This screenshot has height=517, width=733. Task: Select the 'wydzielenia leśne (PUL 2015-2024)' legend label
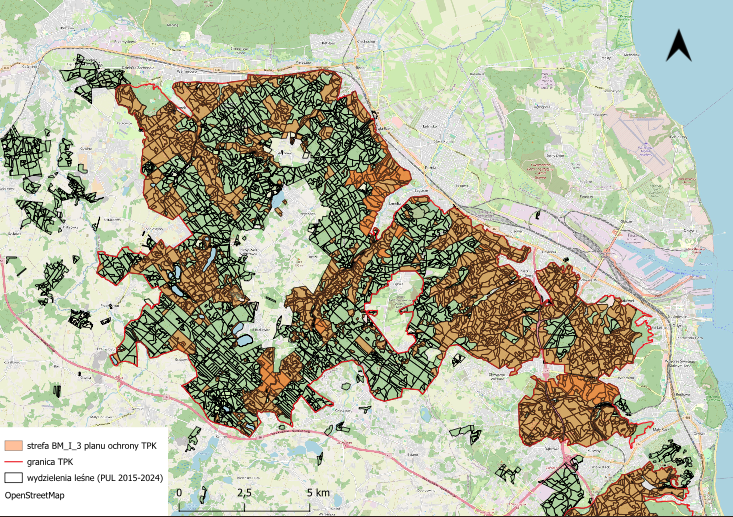pos(97,478)
